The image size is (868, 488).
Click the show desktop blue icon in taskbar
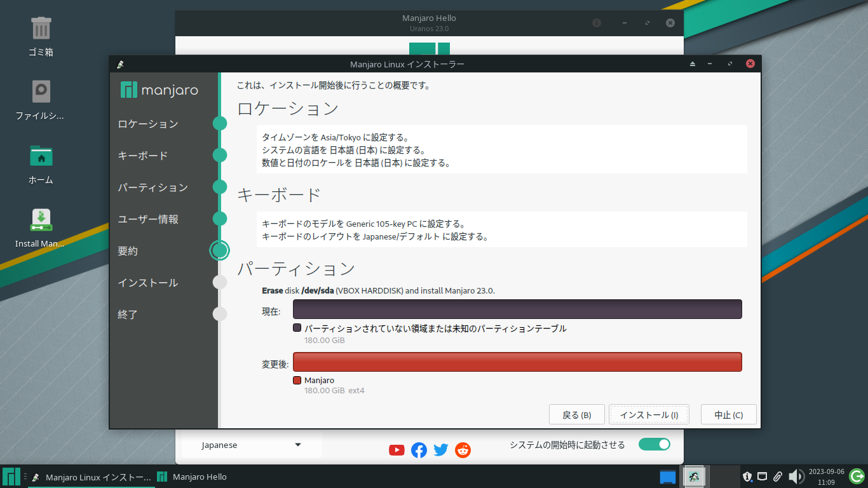coord(667,477)
